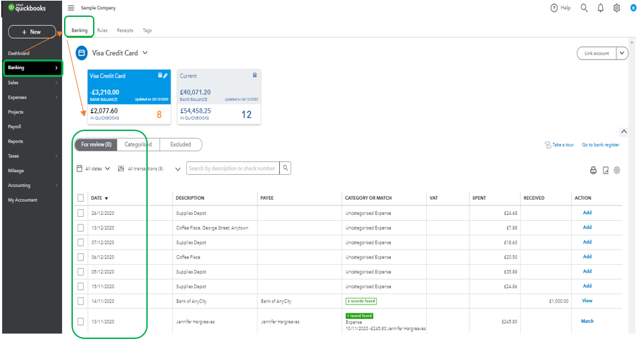Viewport: 644px width, 341px height.
Task: Click the Take a tour icon
Action: click(548, 145)
